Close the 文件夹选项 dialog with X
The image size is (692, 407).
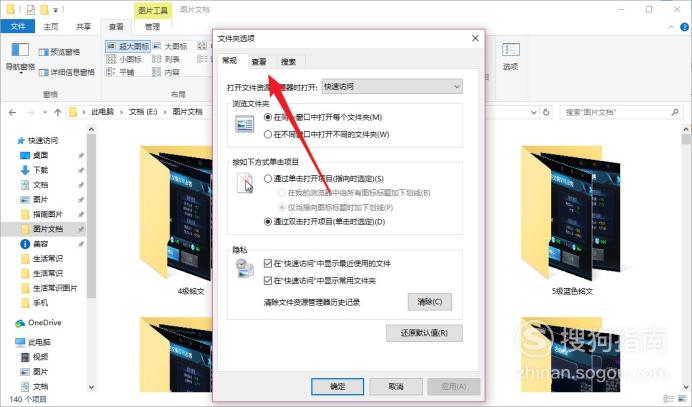coord(475,38)
